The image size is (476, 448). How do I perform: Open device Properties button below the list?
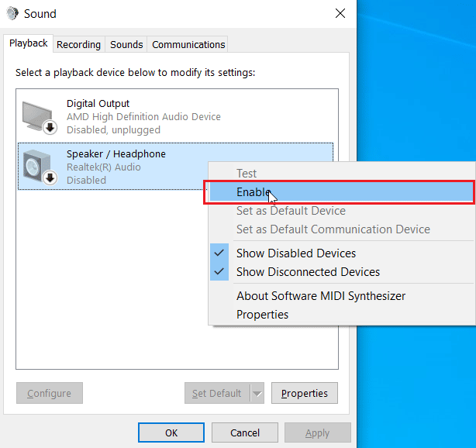[305, 393]
